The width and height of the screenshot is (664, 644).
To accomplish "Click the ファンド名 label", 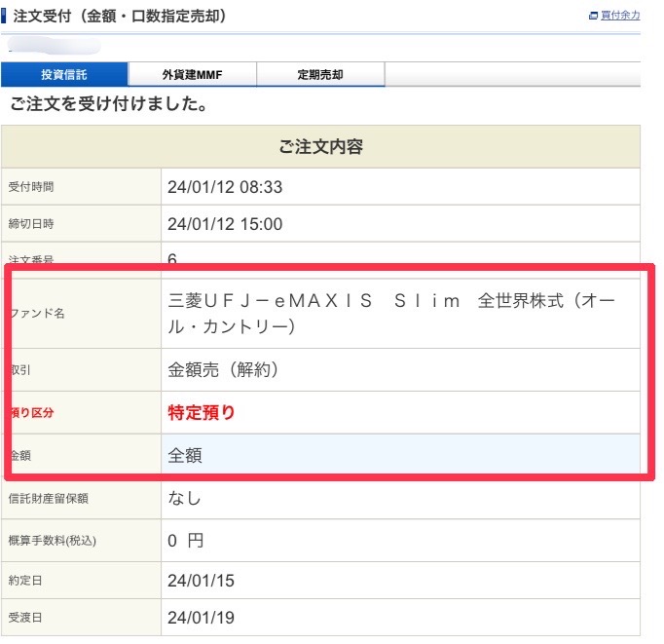I will pyautogui.click(x=37, y=313).
